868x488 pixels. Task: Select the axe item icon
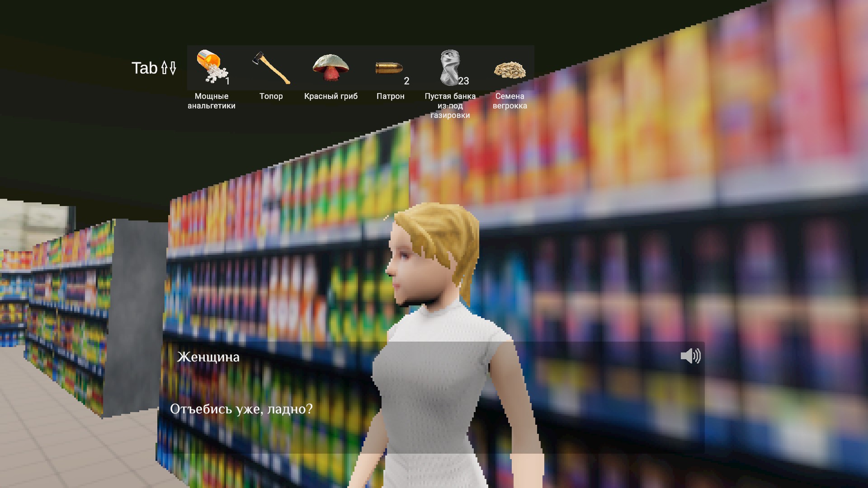pyautogui.click(x=271, y=68)
